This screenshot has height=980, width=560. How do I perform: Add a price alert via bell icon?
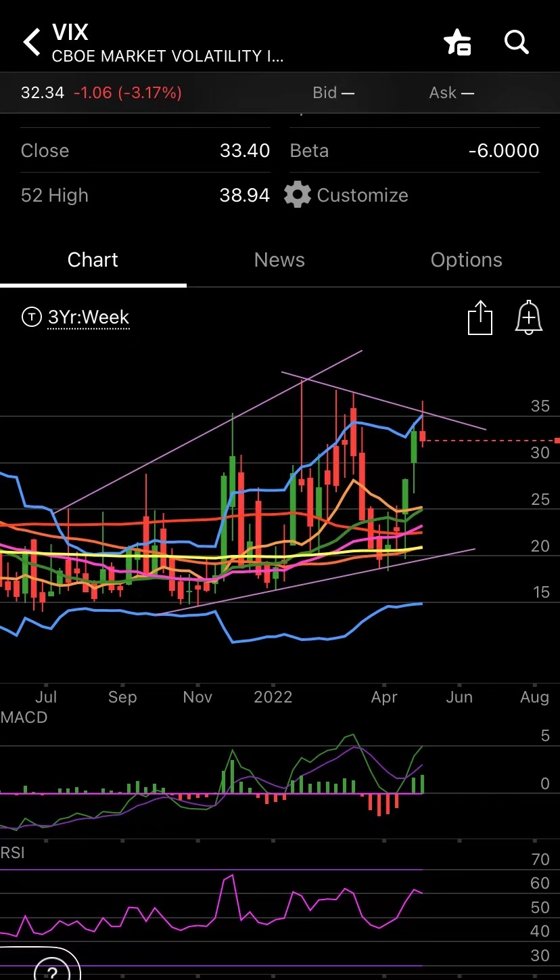pos(529,317)
